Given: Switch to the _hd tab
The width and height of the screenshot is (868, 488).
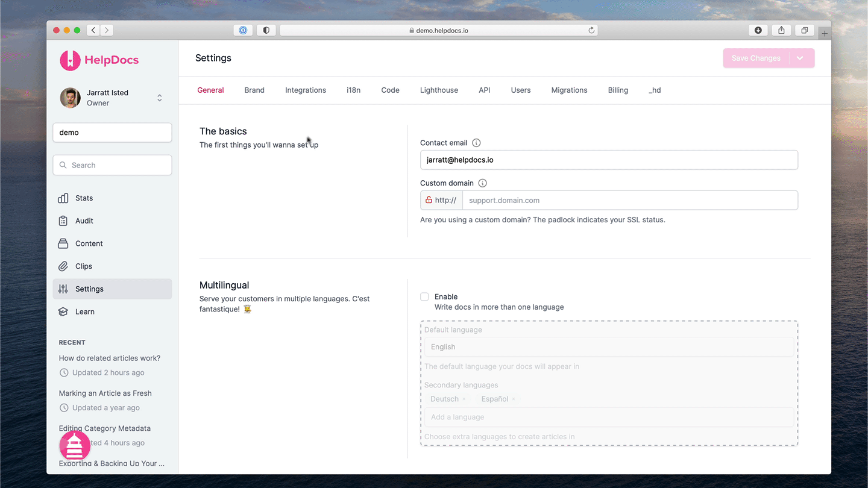Looking at the screenshot, I should tap(655, 90).
